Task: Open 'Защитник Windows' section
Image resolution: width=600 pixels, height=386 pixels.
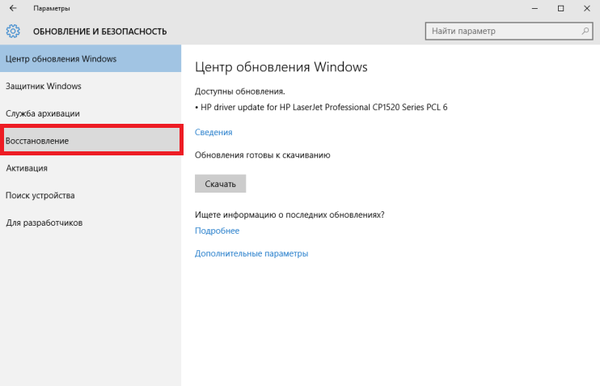Action: (x=90, y=86)
